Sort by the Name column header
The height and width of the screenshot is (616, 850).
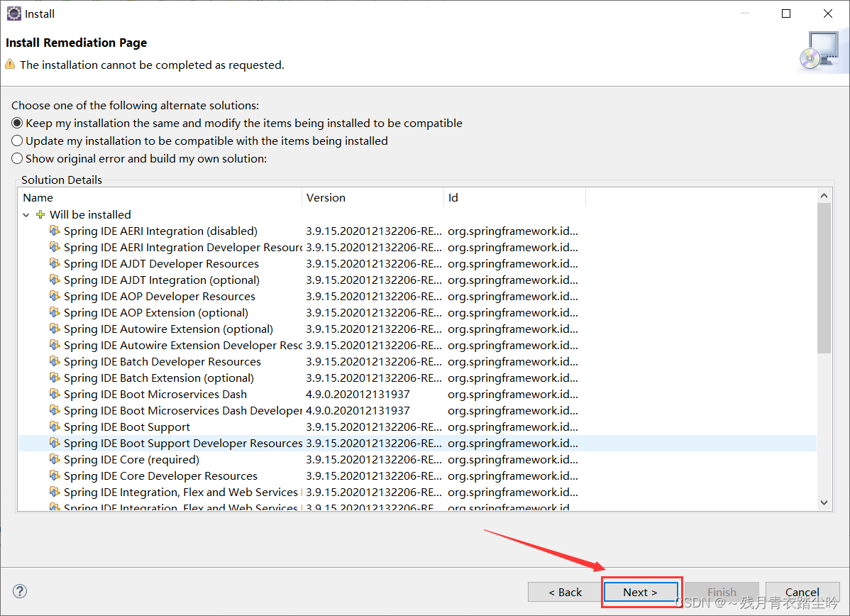[x=160, y=197]
